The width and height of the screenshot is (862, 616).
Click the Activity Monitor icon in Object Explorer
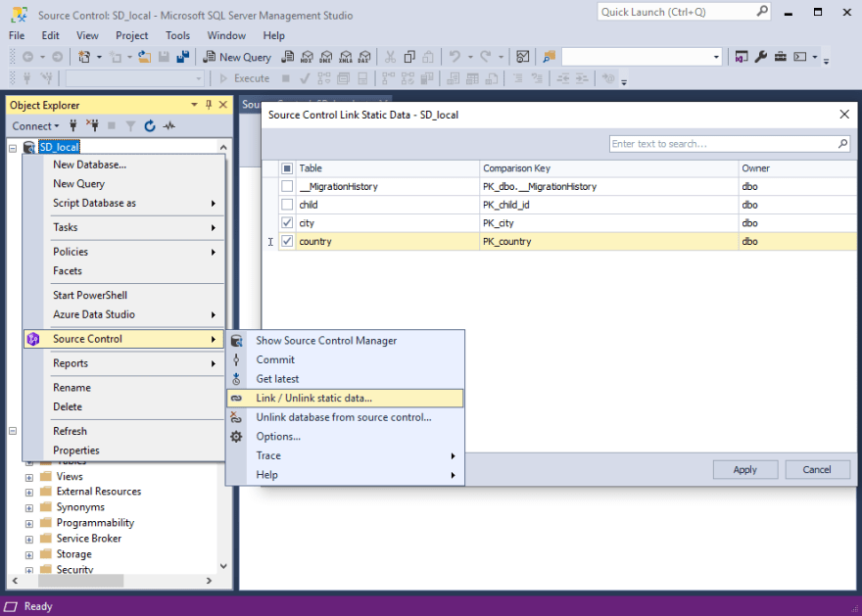(x=169, y=125)
